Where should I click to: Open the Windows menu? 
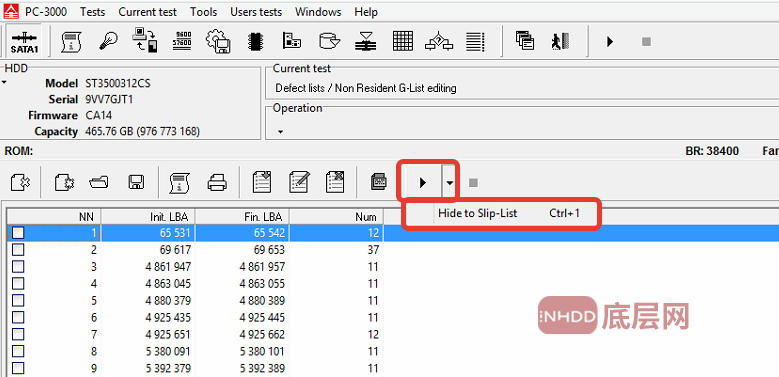click(x=318, y=12)
